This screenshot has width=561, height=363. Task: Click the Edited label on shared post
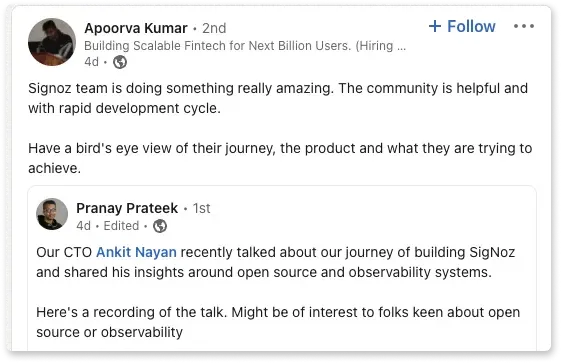pyautogui.click(x=121, y=226)
